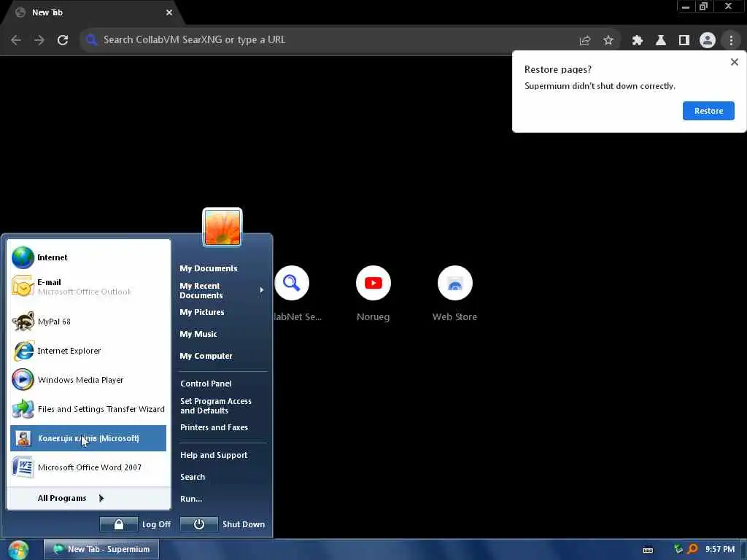Image resolution: width=747 pixels, height=560 pixels.
Task: Expand All Programs
Action: pos(71,498)
